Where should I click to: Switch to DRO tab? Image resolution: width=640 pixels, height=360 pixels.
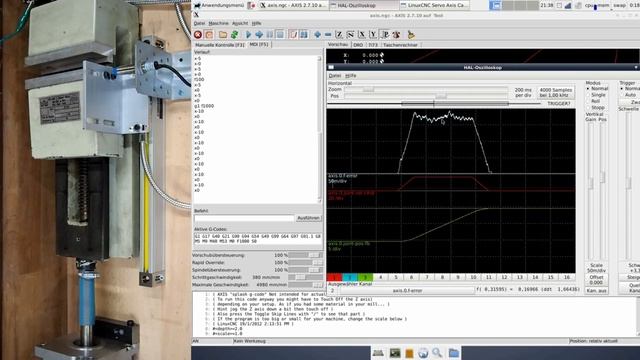coord(358,45)
